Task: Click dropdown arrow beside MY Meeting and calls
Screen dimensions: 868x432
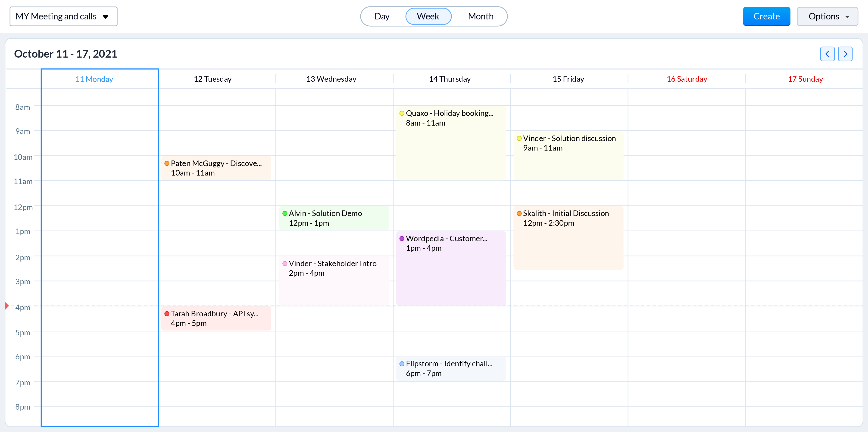Action: point(106,16)
